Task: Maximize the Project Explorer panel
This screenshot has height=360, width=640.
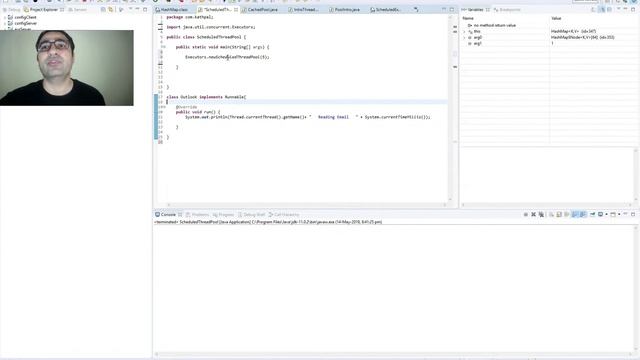Action: point(145,9)
